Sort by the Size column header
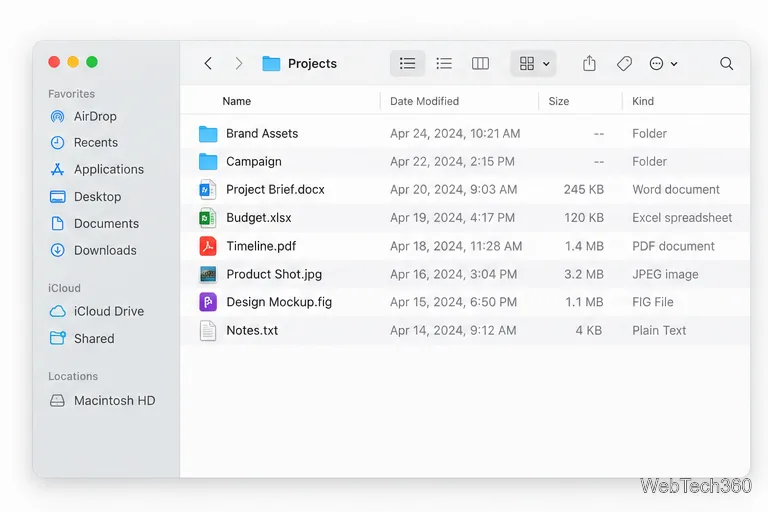Image resolution: width=768 pixels, height=512 pixels. 558,101
